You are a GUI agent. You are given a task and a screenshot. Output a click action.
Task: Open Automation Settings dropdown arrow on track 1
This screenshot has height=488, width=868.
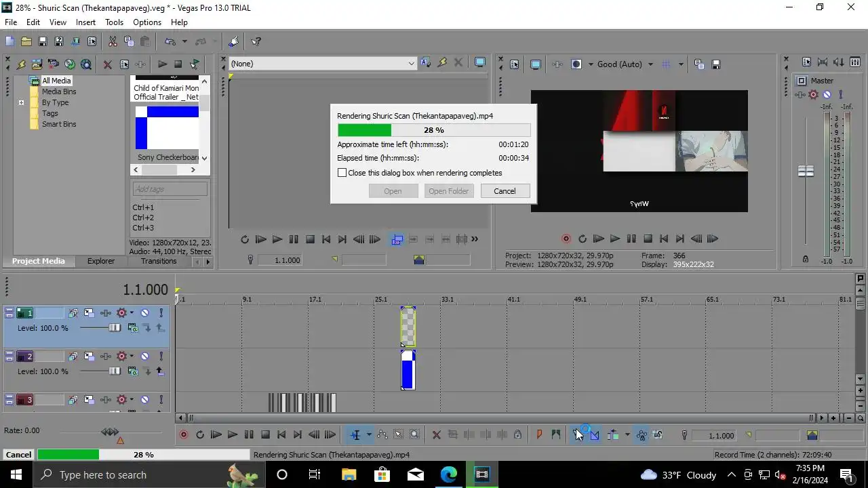(x=132, y=312)
